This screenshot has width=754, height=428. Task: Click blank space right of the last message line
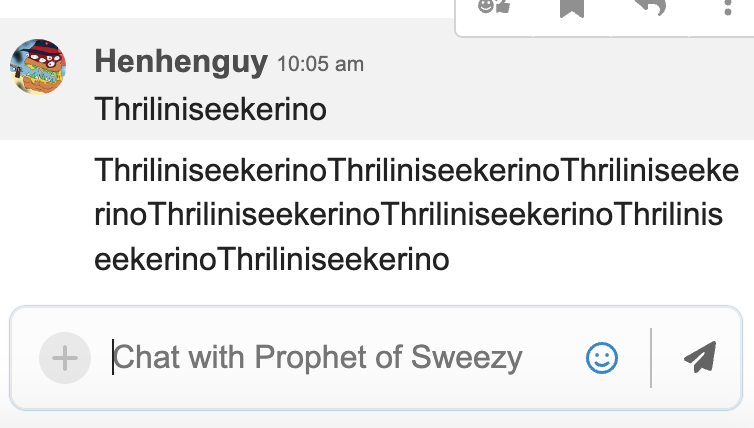tap(600, 260)
